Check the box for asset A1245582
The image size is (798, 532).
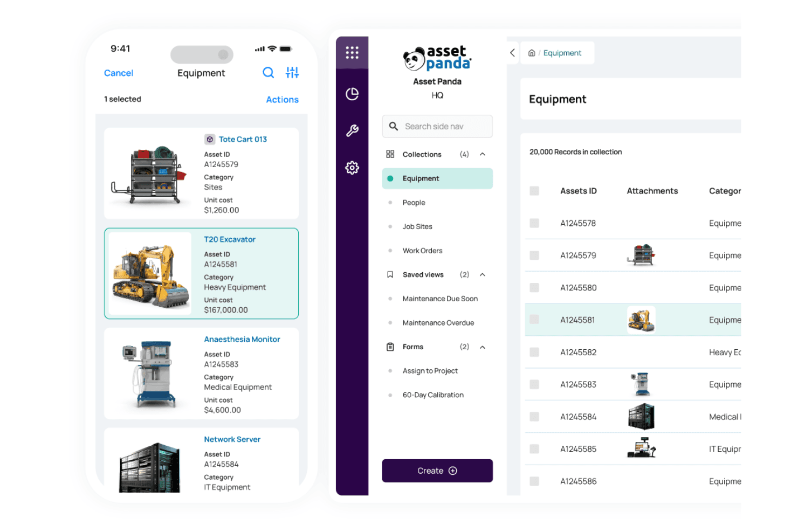[x=534, y=352]
